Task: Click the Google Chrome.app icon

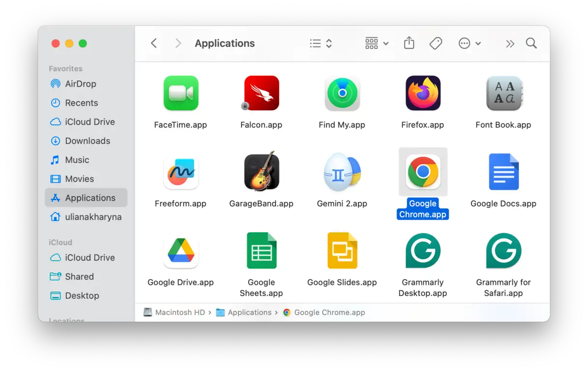Action: pos(423,172)
